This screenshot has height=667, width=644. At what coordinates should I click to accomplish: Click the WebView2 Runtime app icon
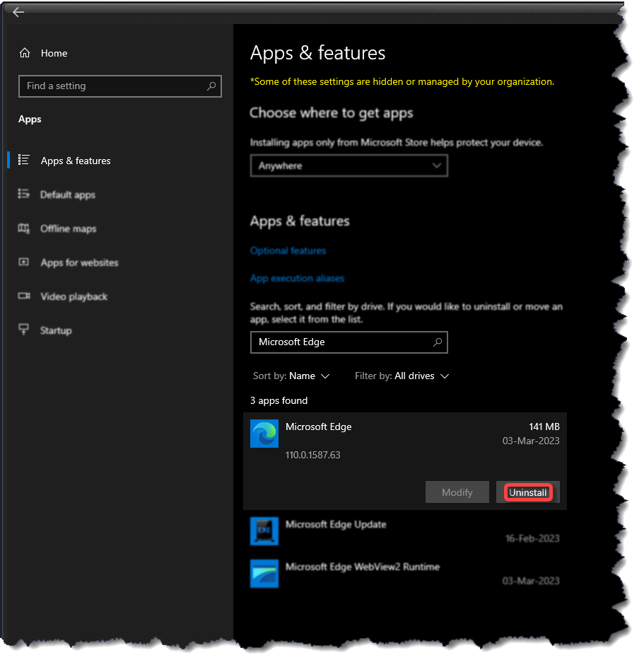pyautogui.click(x=264, y=574)
